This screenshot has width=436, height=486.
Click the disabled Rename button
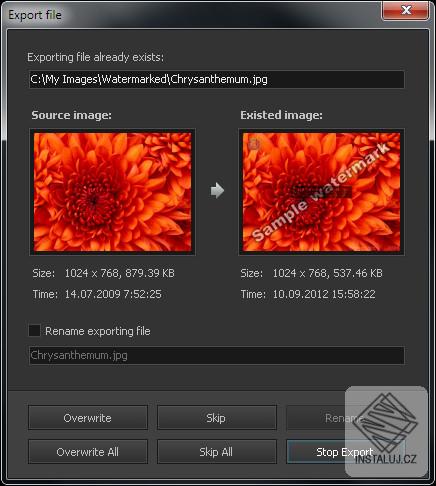point(345,417)
